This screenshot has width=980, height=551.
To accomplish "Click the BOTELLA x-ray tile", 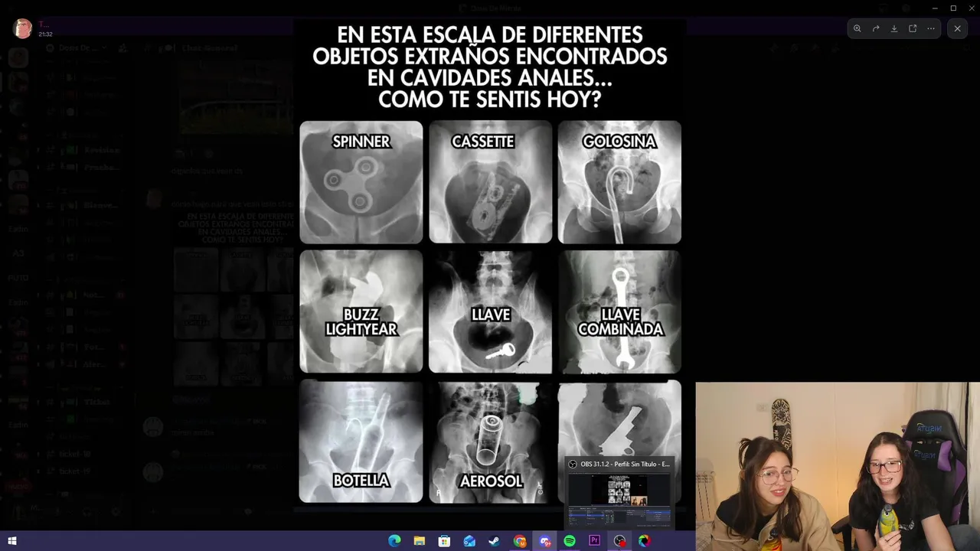I will click(361, 441).
